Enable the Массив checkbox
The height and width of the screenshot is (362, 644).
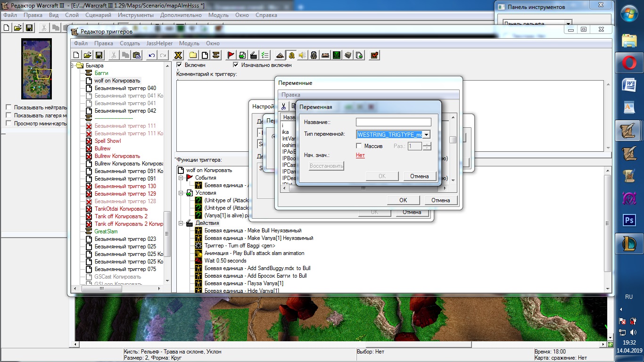(x=359, y=146)
